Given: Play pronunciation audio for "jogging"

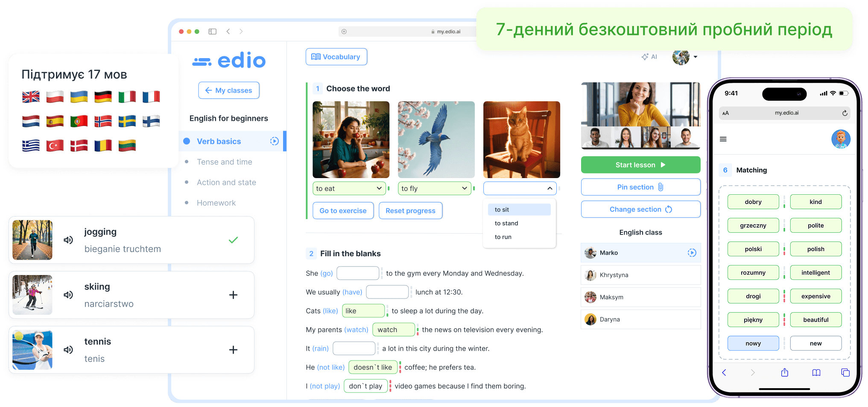Looking at the screenshot, I should point(68,240).
